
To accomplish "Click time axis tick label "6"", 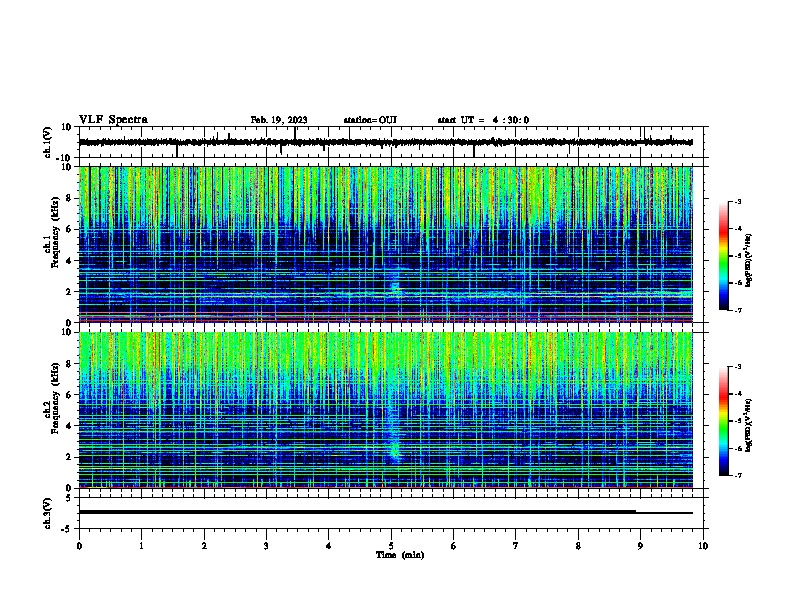I will pos(454,546).
